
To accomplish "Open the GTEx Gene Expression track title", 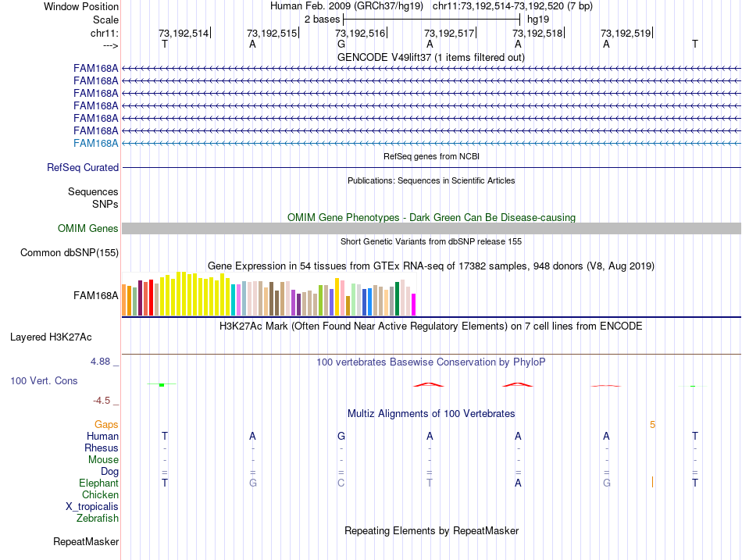I will point(431,266).
